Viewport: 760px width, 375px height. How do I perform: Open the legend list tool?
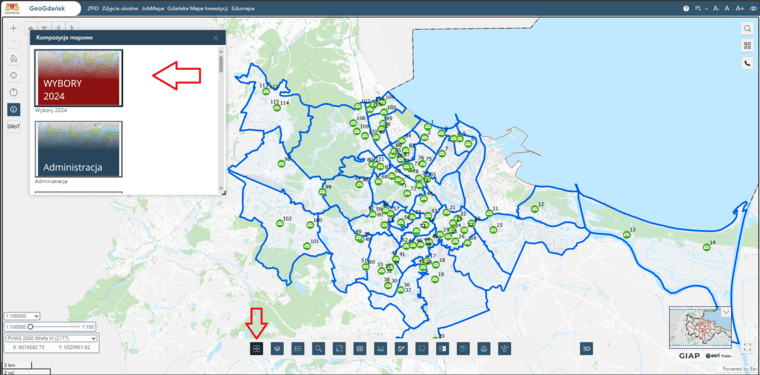click(298, 348)
